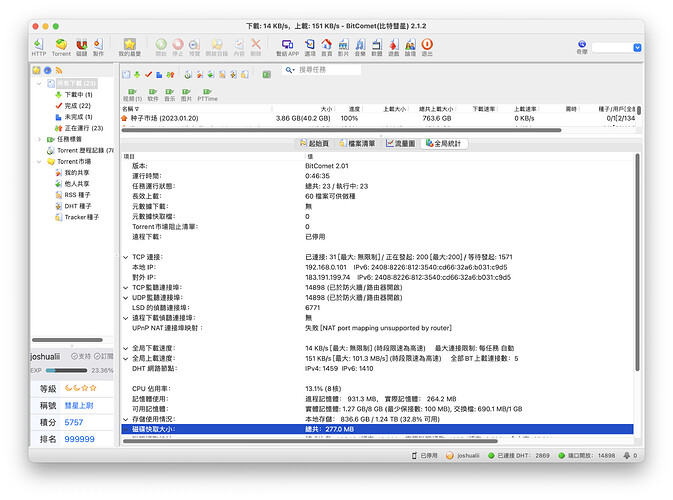Click the 論壇 forum icon
The height and width of the screenshot is (500, 673).
[x=410, y=47]
